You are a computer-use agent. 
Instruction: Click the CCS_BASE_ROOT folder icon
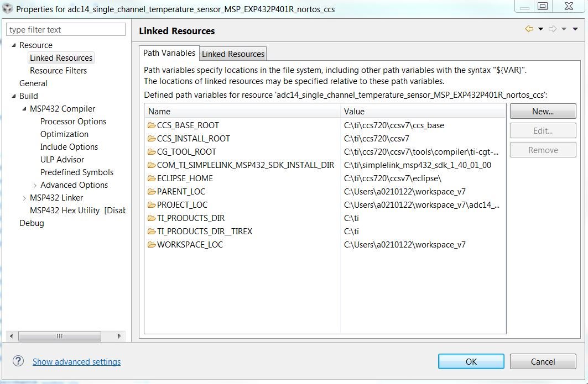pyautogui.click(x=152, y=125)
